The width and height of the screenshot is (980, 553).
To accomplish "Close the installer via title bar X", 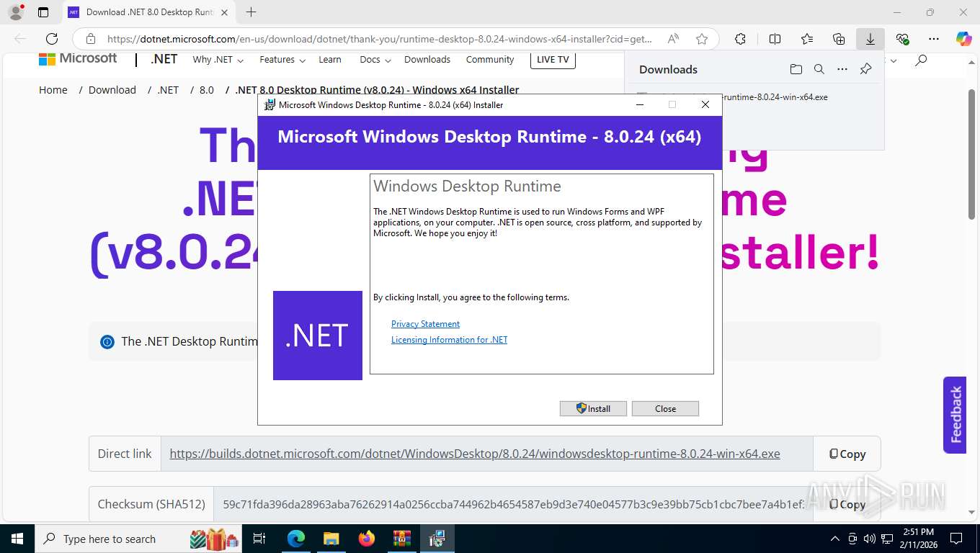I will (705, 104).
